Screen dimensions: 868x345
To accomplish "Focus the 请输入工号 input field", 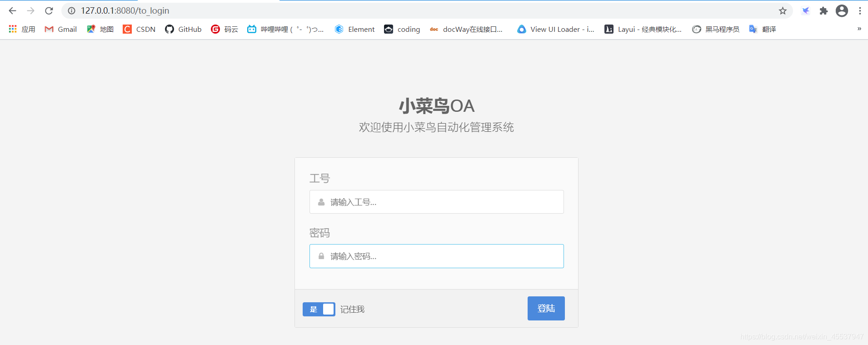I will pos(437,202).
